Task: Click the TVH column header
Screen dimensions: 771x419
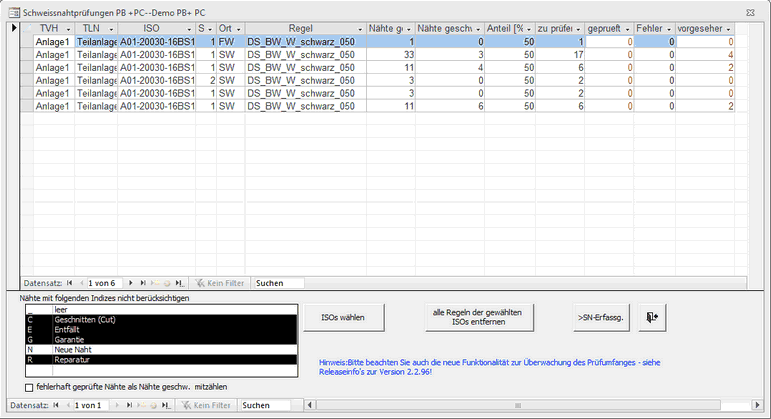Action: coord(48,30)
